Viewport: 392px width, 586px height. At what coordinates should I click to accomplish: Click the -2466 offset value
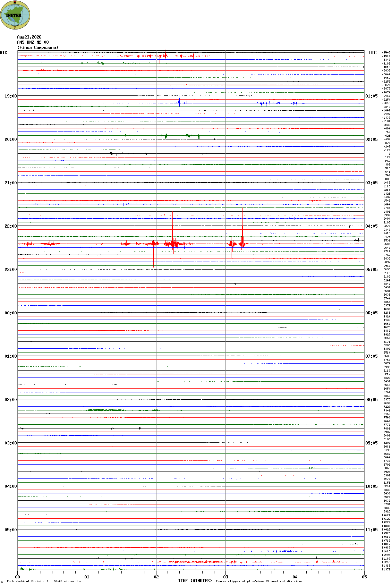(x=386, y=96)
